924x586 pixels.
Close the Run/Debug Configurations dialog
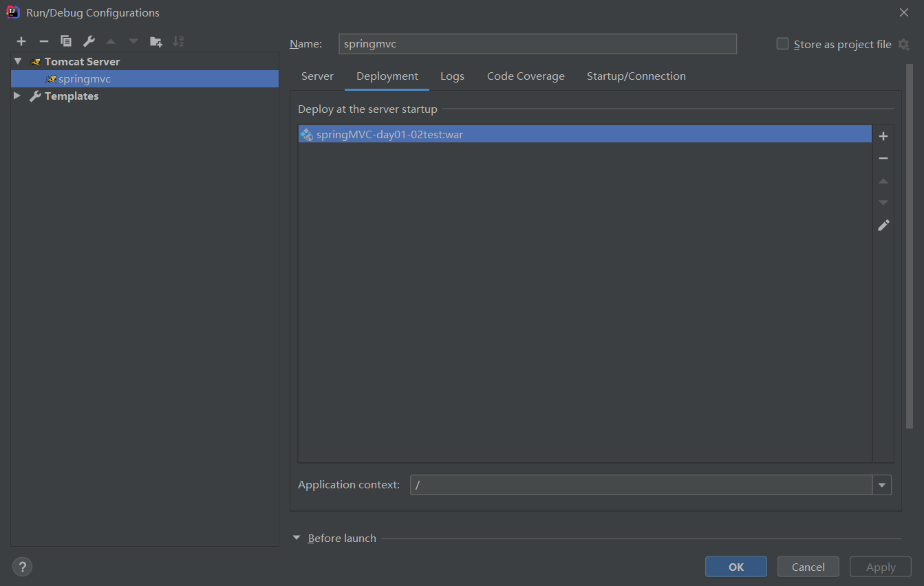(x=904, y=12)
